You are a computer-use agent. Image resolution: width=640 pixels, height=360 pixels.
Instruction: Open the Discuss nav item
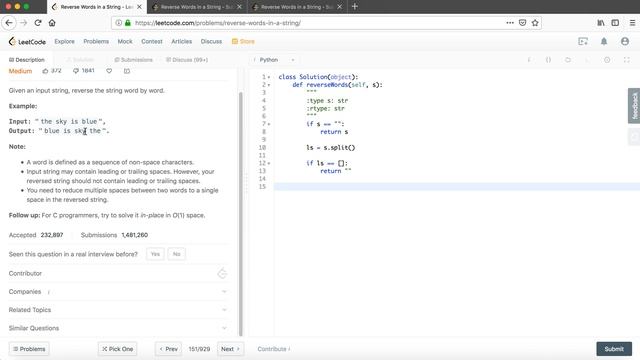[211, 41]
